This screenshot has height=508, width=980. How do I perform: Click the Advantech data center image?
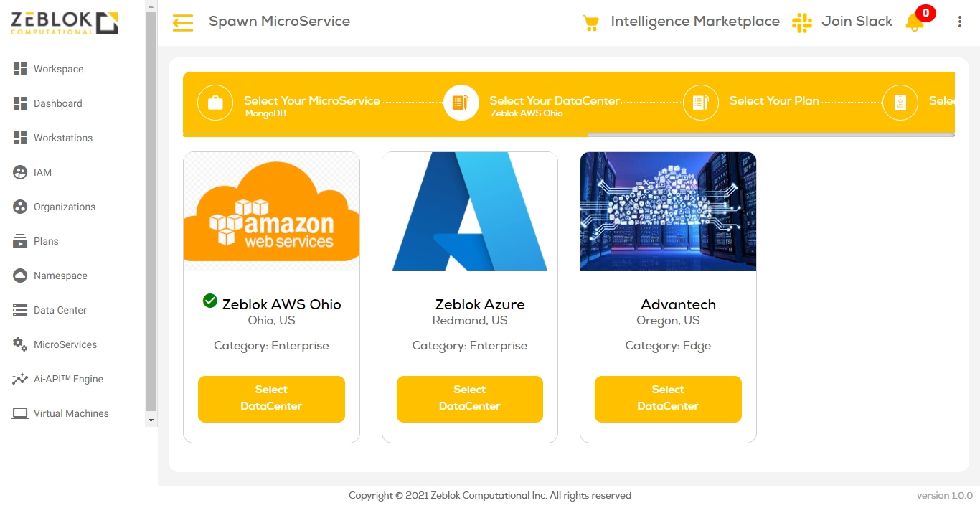click(668, 212)
